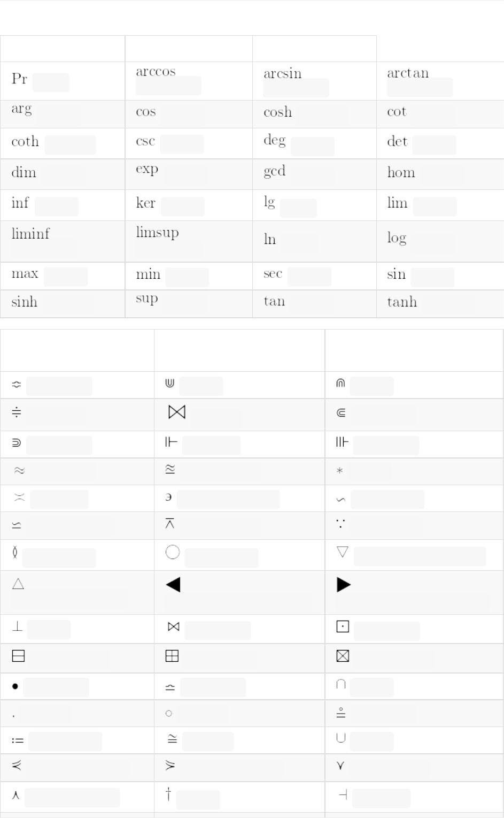The image size is (504, 818).
Task: Select the liminf function entry
Action: tap(30, 234)
